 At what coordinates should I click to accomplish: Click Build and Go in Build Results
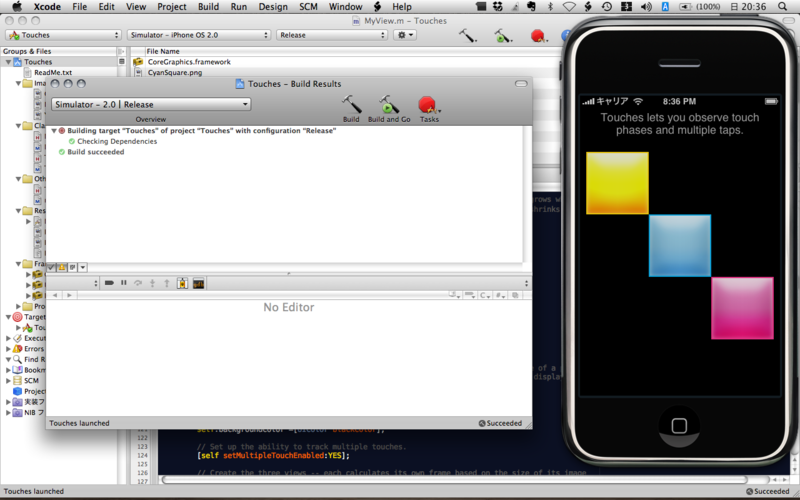pyautogui.click(x=389, y=105)
